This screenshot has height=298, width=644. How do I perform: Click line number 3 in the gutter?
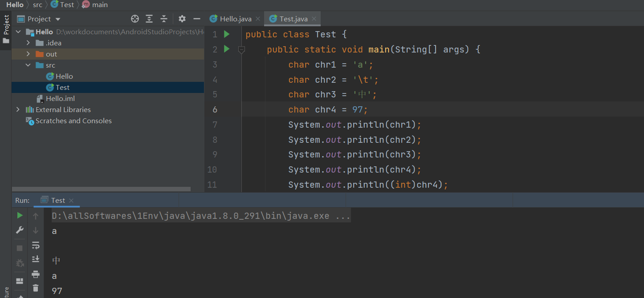tap(215, 64)
